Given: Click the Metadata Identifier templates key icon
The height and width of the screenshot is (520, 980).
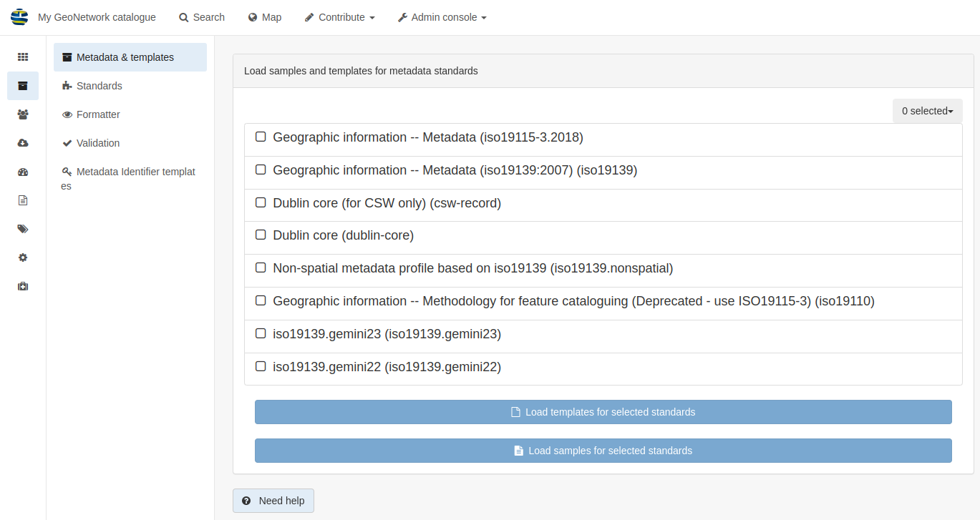Looking at the screenshot, I should pyautogui.click(x=67, y=172).
